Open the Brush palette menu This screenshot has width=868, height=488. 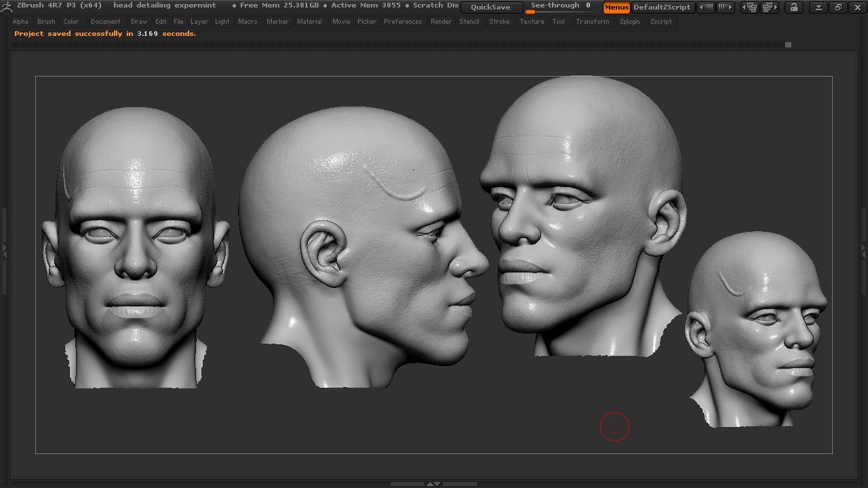pos(46,22)
